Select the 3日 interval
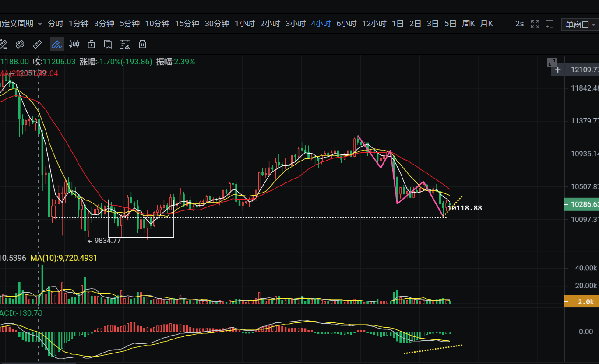 (433, 24)
